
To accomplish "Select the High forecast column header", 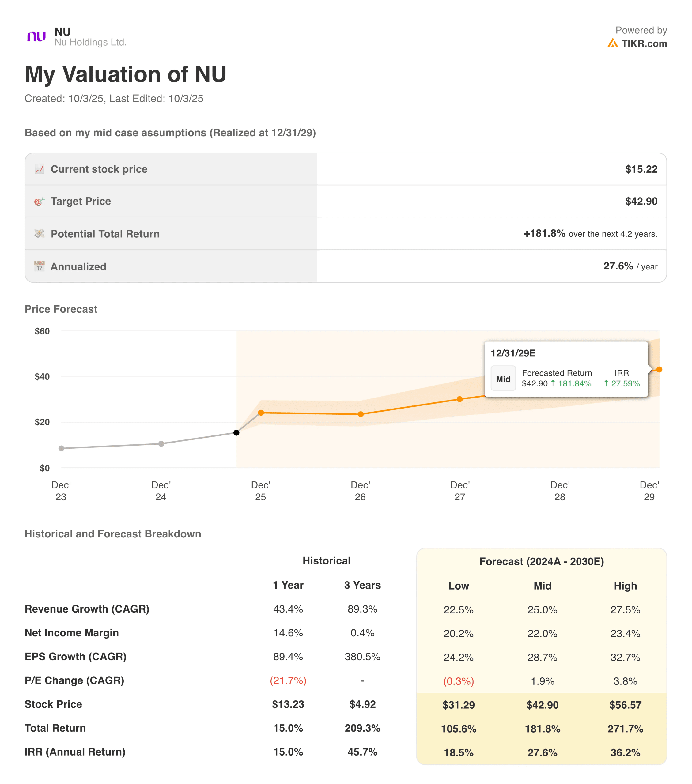I will (x=625, y=586).
